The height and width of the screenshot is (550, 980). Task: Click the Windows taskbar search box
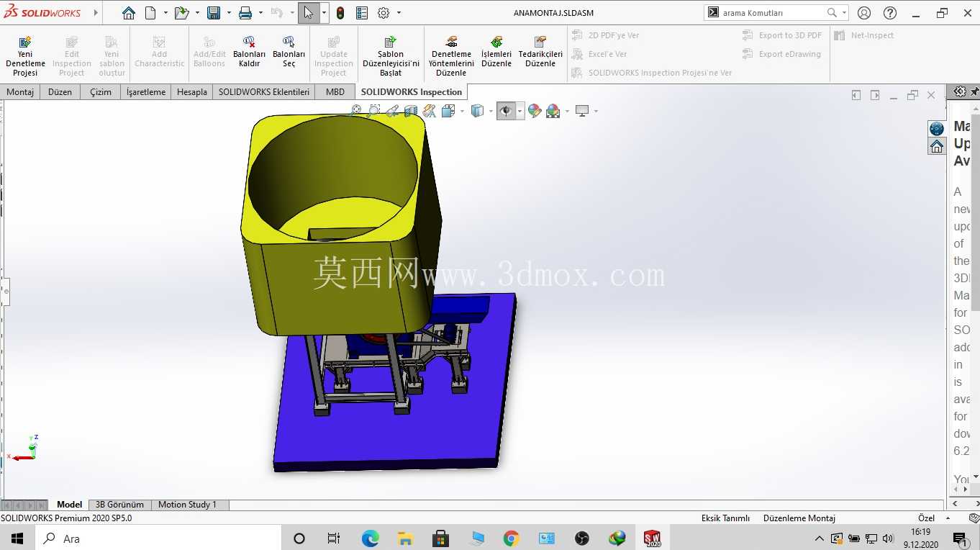tap(158, 538)
